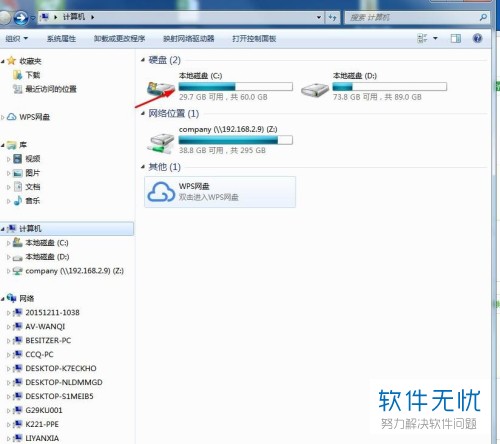Toggle the preview pane icon

[x=456, y=38]
